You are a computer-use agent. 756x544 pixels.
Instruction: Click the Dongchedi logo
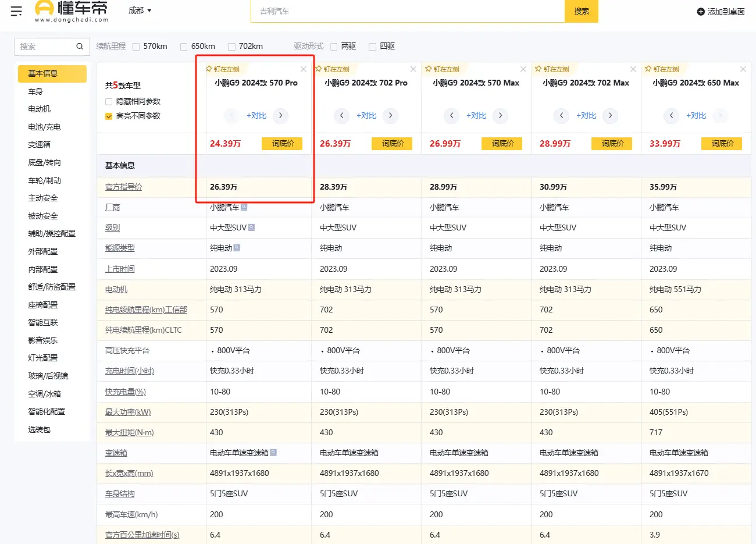point(71,11)
